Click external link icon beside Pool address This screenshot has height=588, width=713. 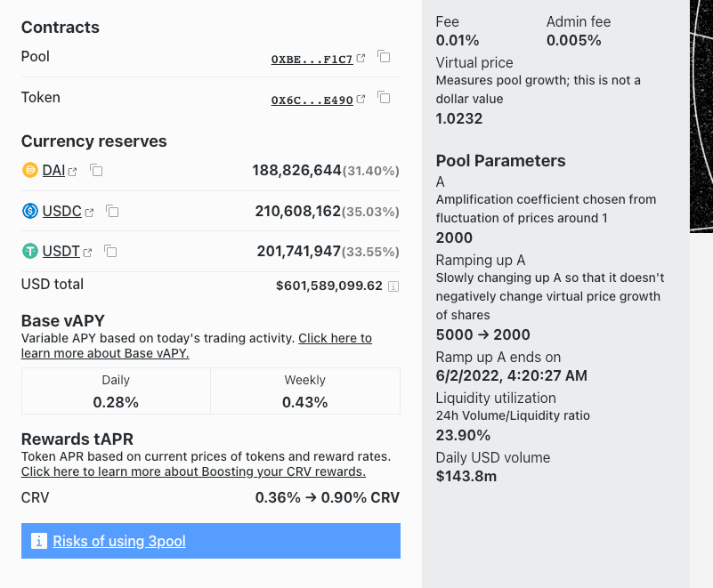point(361,59)
